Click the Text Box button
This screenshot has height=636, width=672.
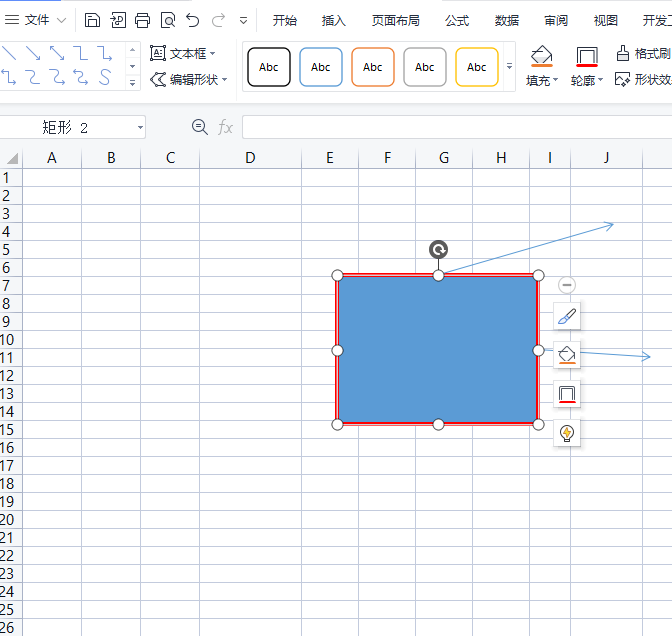click(183, 54)
